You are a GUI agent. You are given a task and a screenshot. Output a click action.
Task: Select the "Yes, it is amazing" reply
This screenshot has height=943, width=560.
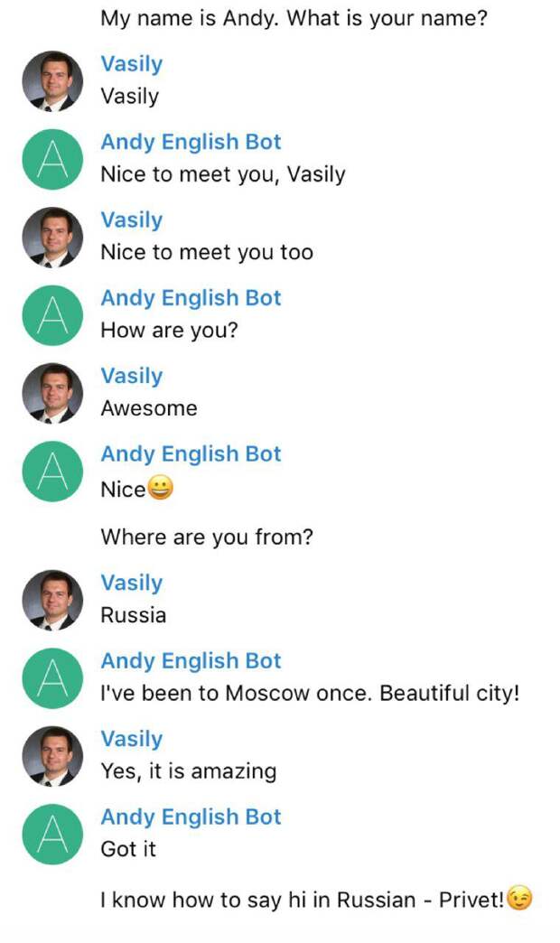point(188,771)
